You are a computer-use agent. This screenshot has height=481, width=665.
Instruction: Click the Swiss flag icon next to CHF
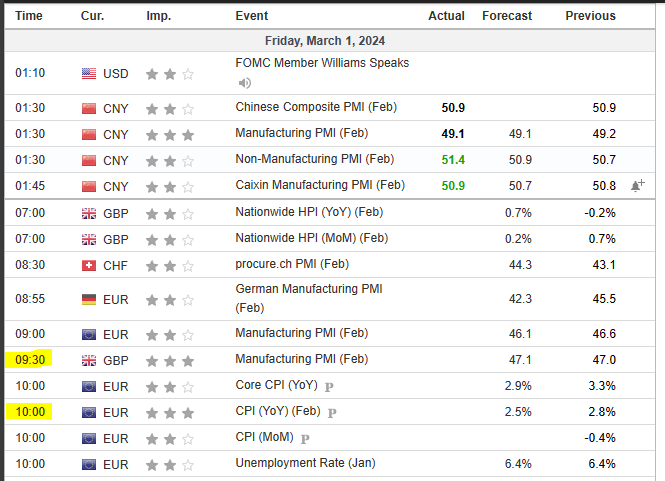(89, 265)
